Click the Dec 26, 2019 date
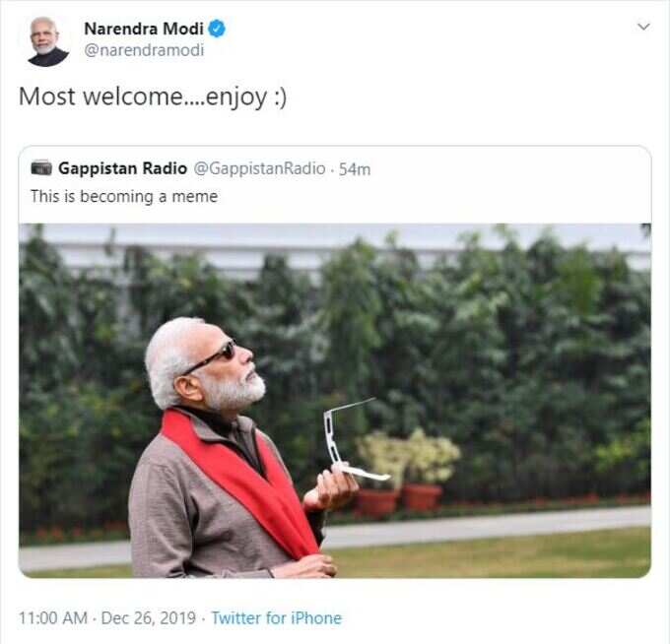 (x=148, y=618)
